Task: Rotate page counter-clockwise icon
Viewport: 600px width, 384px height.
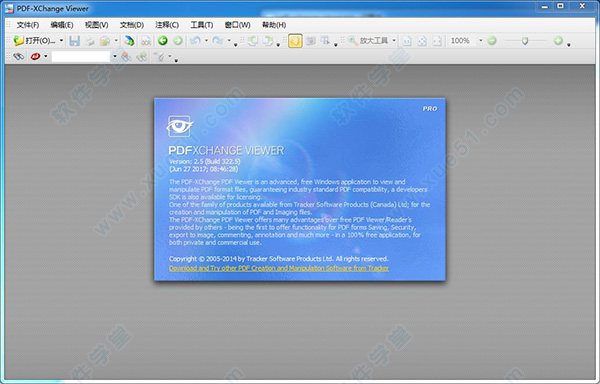Action: click(253, 41)
